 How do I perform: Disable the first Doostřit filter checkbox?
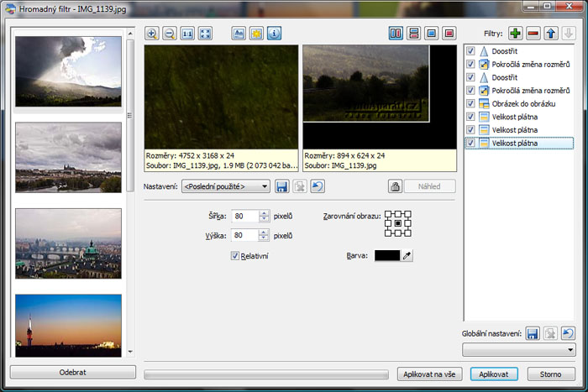470,51
